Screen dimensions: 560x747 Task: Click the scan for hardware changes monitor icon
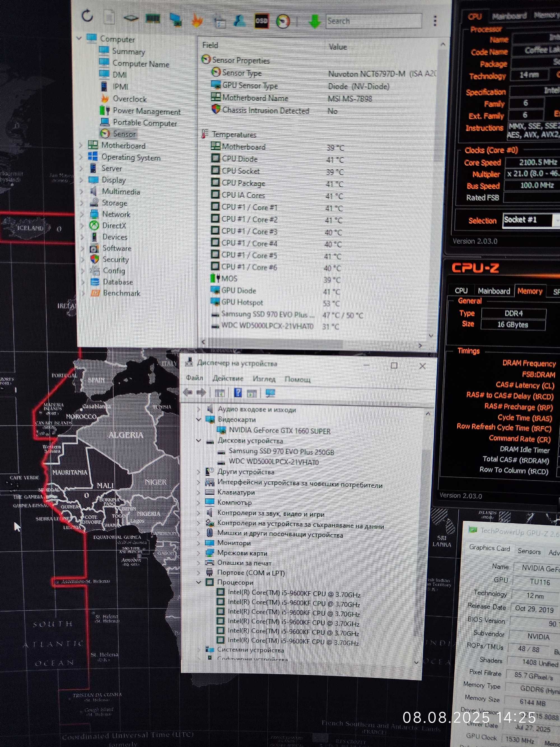[x=270, y=393]
